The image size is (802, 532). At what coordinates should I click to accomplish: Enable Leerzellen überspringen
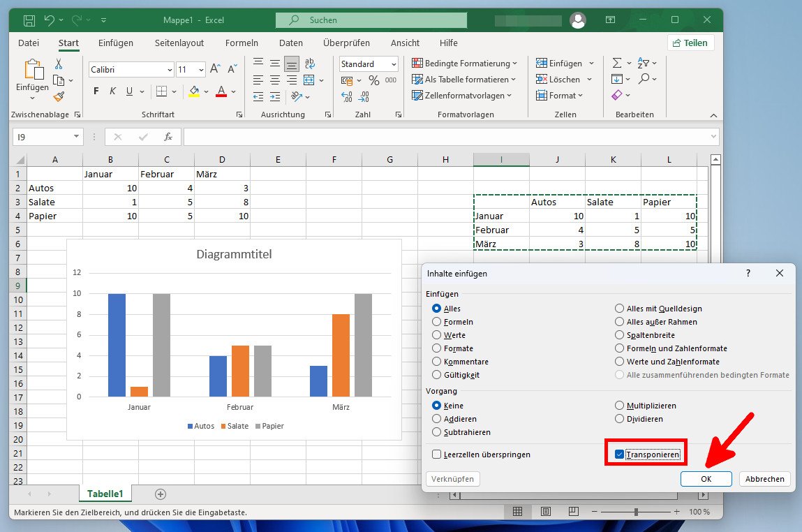tap(436, 454)
